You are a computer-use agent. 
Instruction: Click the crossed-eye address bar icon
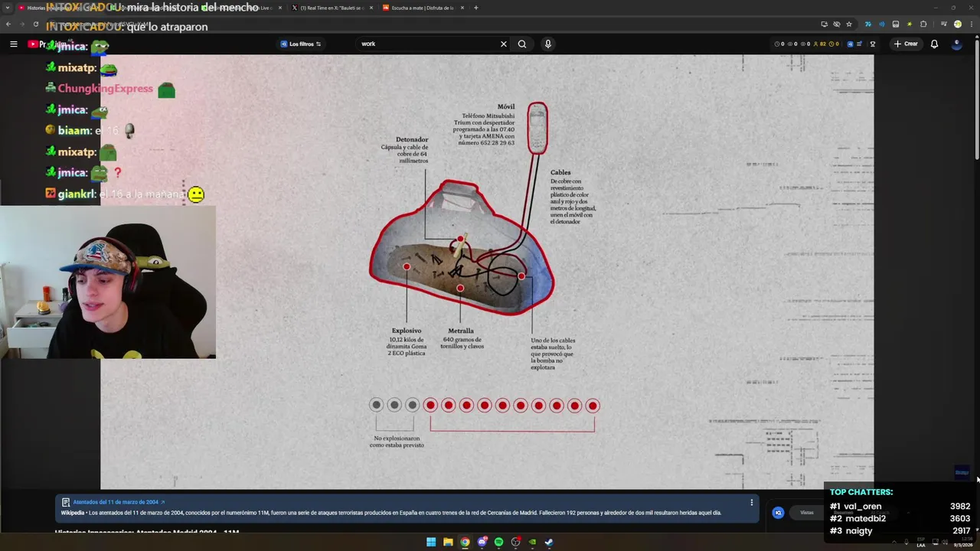click(836, 24)
